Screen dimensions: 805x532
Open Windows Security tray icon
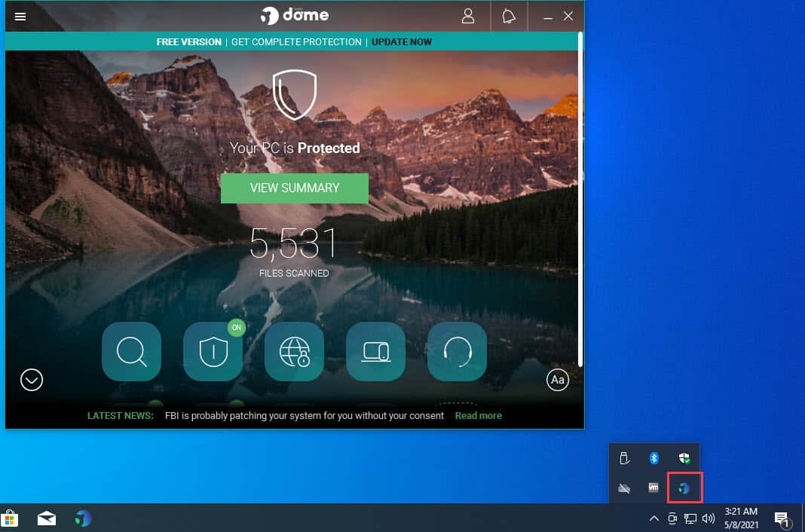[684, 457]
